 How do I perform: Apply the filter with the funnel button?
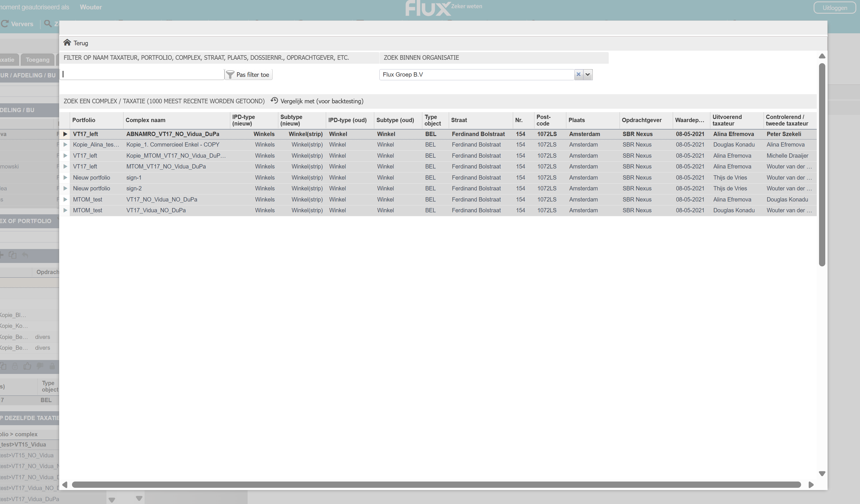point(248,75)
